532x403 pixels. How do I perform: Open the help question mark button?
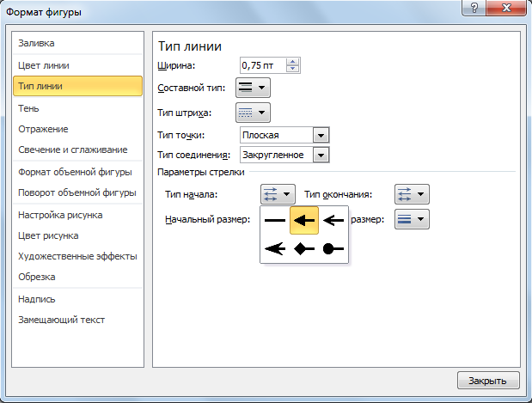(x=474, y=8)
